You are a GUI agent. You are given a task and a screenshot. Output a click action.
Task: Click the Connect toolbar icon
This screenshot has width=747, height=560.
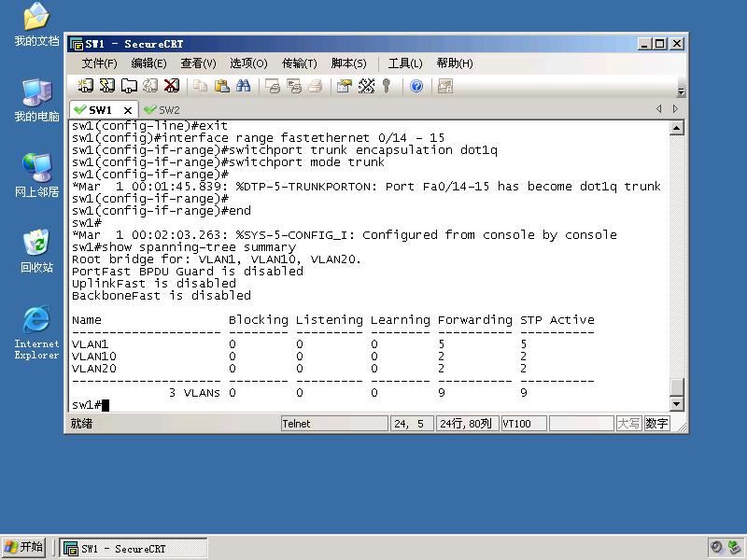coord(85,86)
